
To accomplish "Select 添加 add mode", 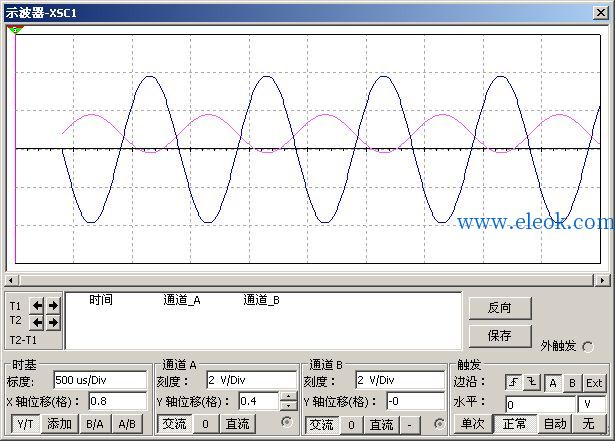I will click(x=60, y=424).
